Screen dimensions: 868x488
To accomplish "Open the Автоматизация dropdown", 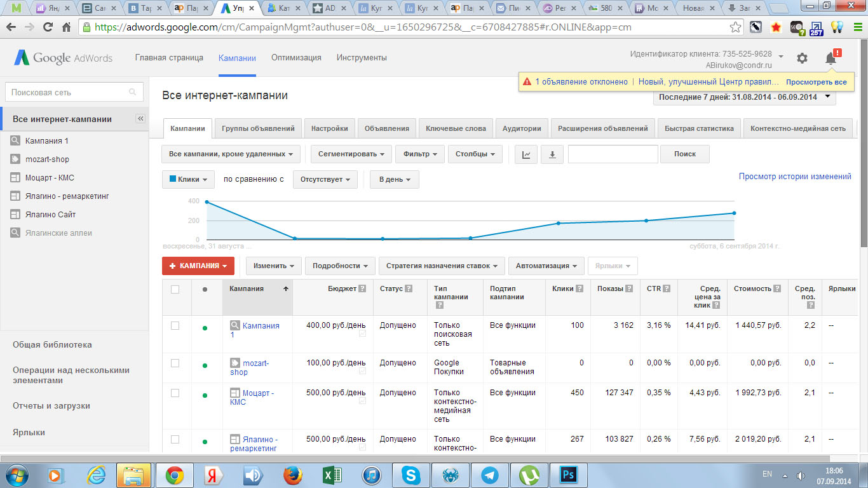I will pyautogui.click(x=546, y=266).
